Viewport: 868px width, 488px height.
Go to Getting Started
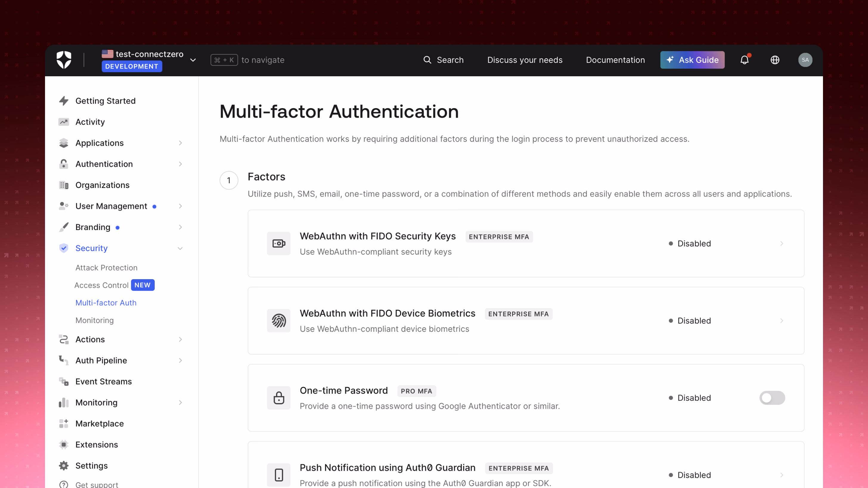[x=106, y=101]
